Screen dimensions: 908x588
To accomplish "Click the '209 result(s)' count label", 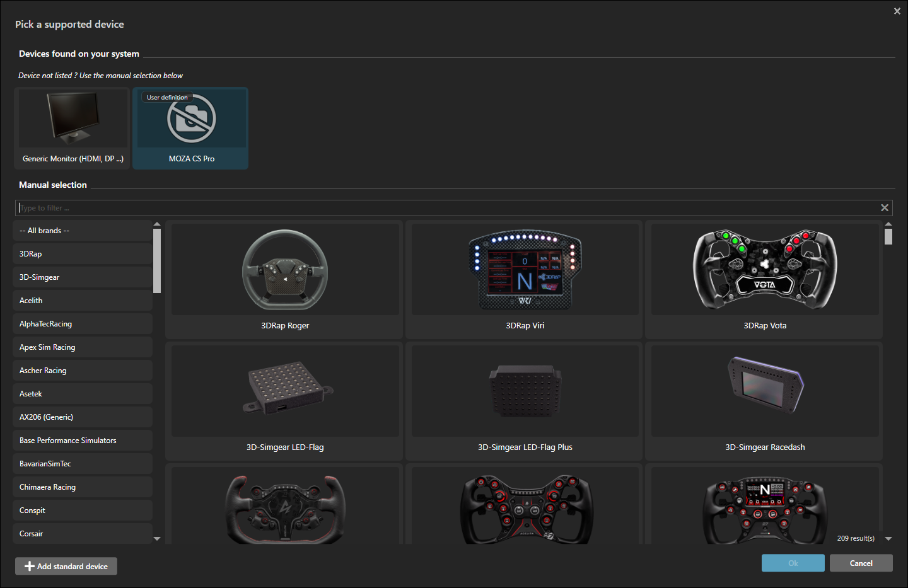I will point(856,538).
